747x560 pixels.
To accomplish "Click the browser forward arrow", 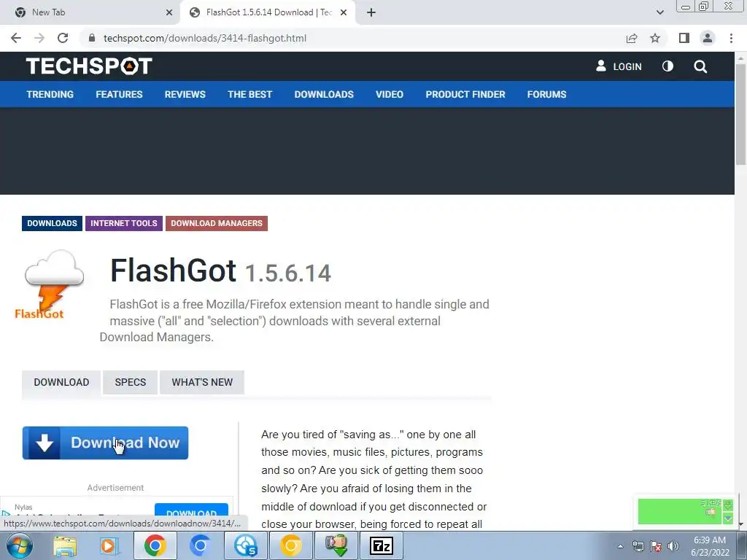I will 39,38.
